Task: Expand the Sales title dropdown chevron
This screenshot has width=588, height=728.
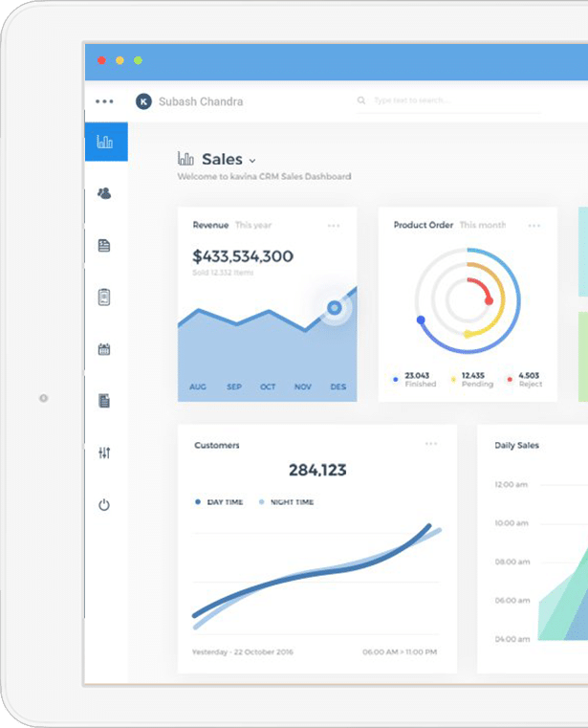Action: (252, 161)
